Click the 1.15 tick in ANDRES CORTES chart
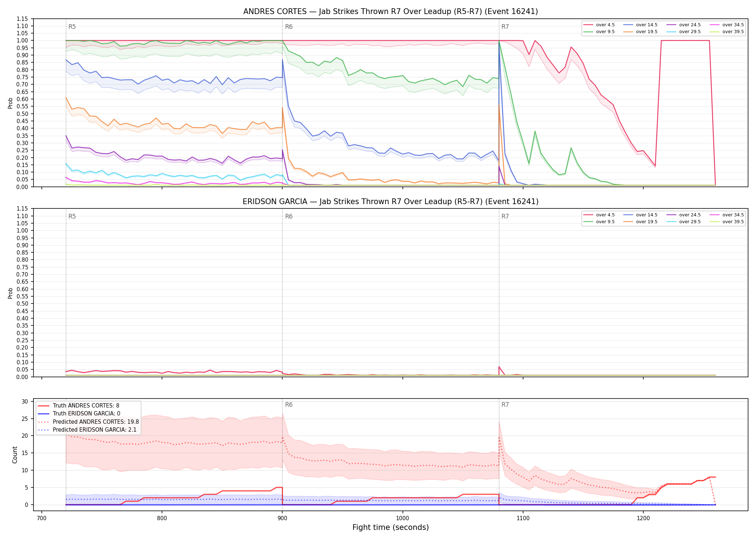This screenshot has height=540, width=756. (22, 19)
